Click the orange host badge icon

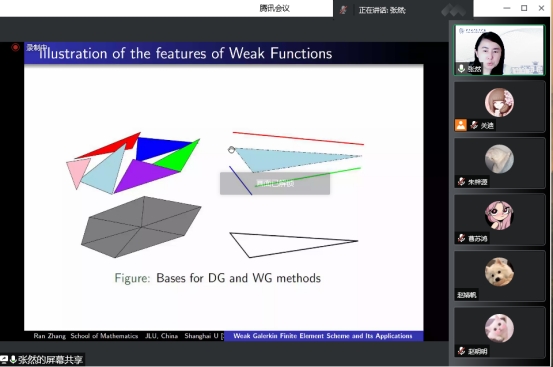pyautogui.click(x=461, y=125)
